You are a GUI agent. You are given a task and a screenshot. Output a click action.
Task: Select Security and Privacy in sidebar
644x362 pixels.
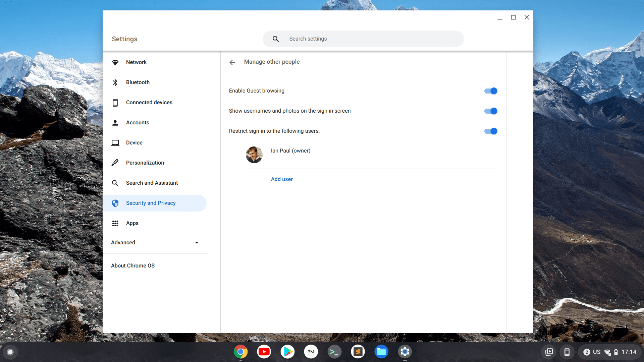point(155,203)
